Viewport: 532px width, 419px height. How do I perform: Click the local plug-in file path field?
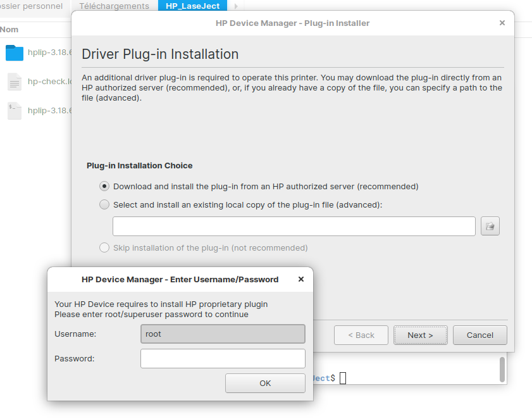294,226
